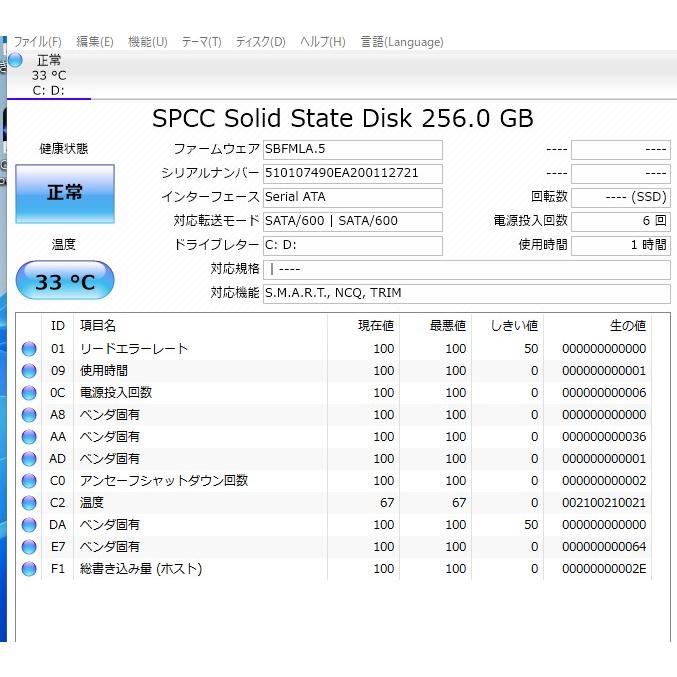The height and width of the screenshot is (677, 677).
Task: Click raw value 000000000002
Action: click(x=604, y=481)
